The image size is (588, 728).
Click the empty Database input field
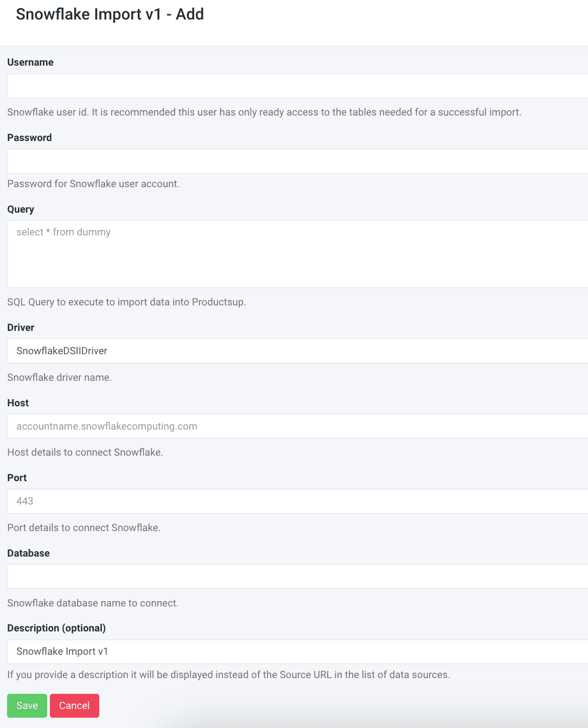click(x=297, y=576)
